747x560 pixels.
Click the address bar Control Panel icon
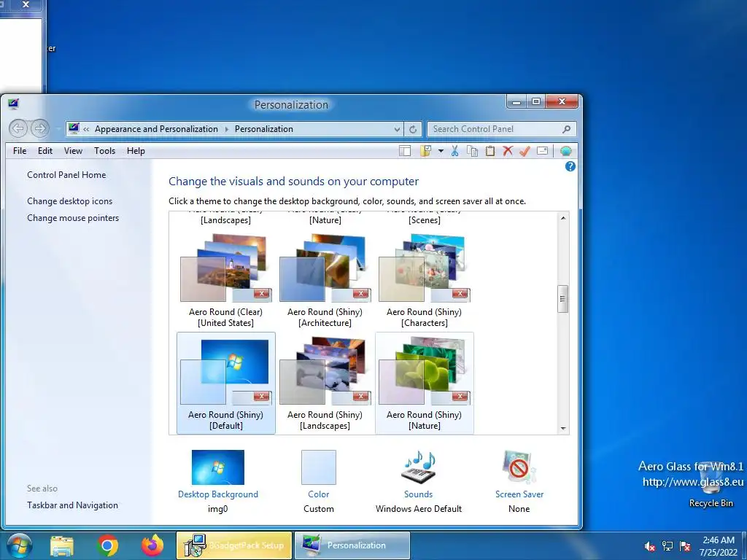pos(74,128)
